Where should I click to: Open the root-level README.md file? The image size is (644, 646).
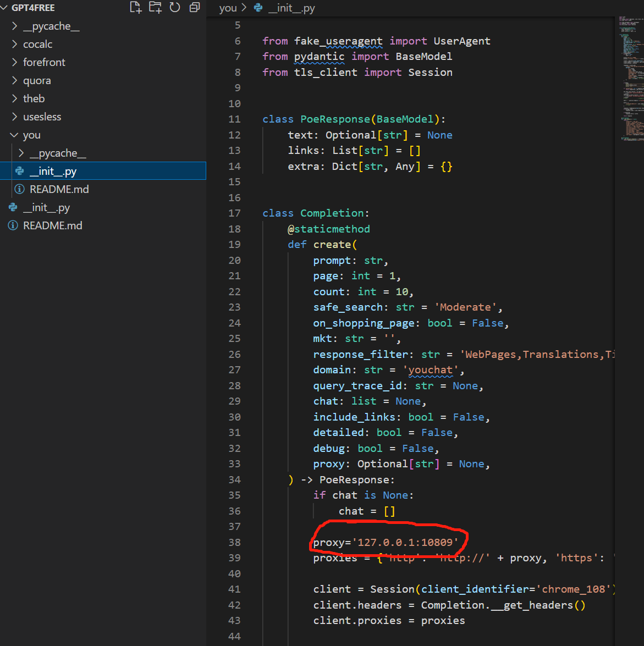[x=53, y=225]
